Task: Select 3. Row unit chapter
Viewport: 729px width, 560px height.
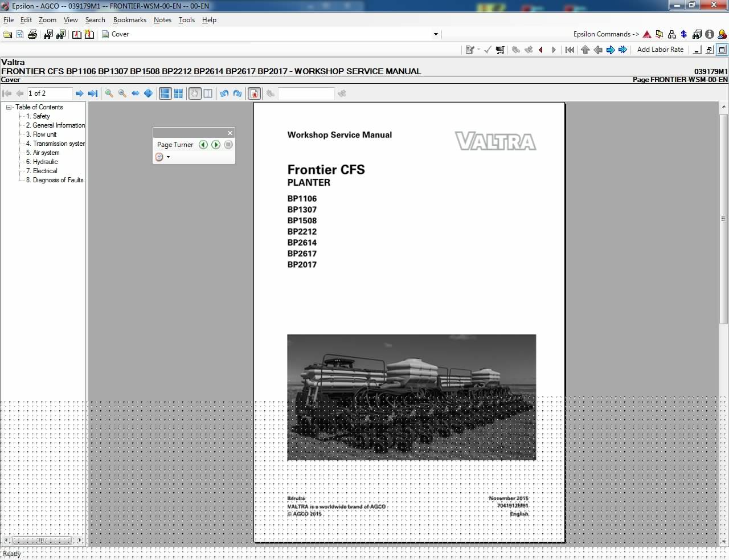Action: tap(41, 134)
